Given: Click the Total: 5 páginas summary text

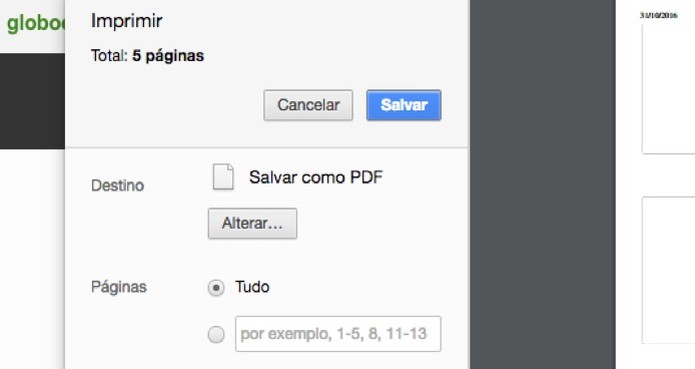Looking at the screenshot, I should (x=147, y=56).
